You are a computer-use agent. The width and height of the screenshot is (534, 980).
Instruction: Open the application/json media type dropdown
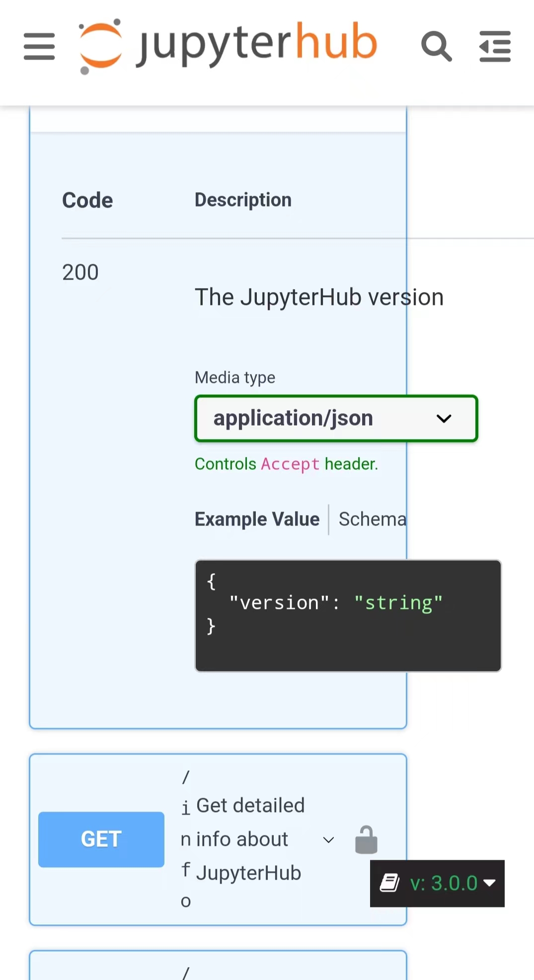point(336,418)
